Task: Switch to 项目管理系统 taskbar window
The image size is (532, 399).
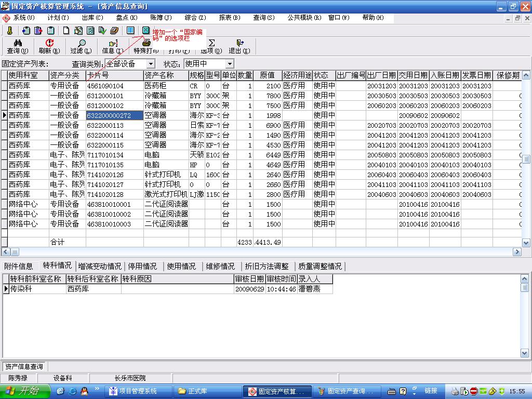Action: tap(137, 391)
